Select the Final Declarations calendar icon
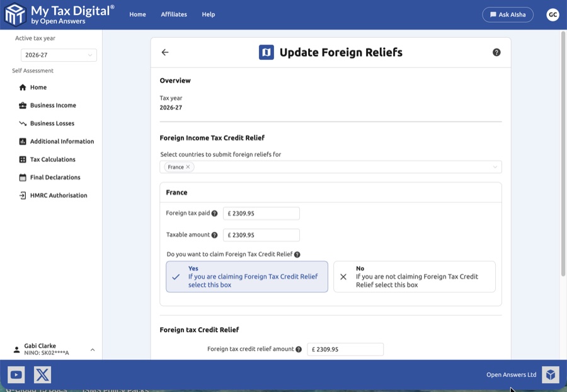 pos(23,177)
